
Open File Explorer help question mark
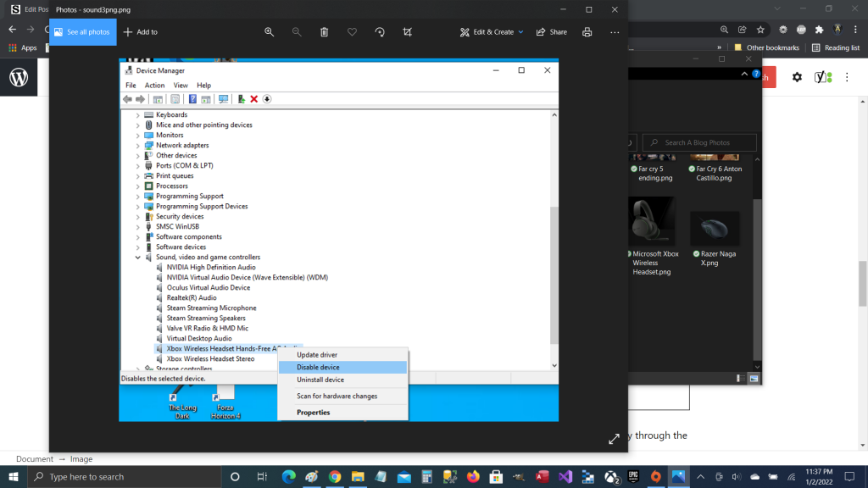tap(756, 74)
